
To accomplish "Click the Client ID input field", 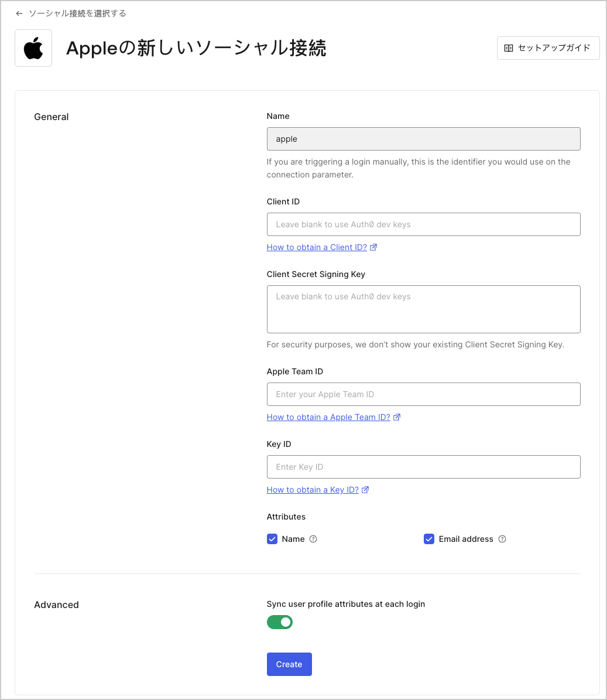I will (x=423, y=224).
